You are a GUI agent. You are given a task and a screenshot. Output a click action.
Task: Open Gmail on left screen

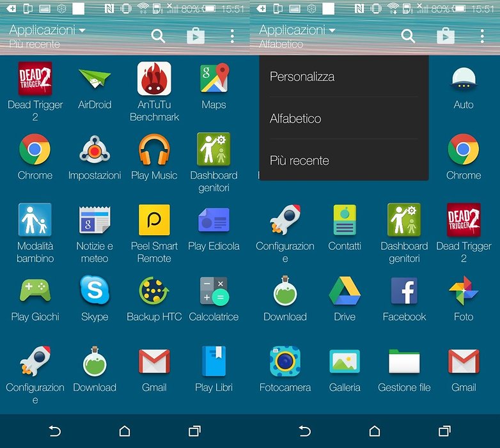point(154,361)
